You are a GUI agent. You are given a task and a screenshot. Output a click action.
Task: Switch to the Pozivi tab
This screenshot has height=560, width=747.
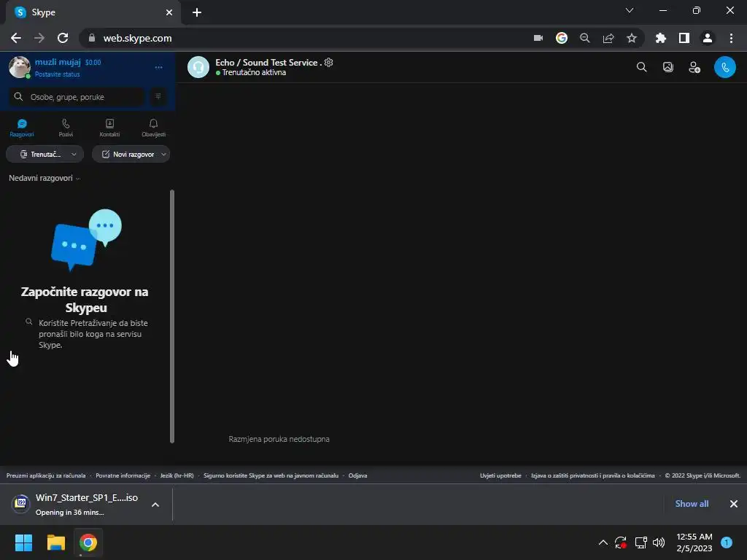pyautogui.click(x=66, y=128)
